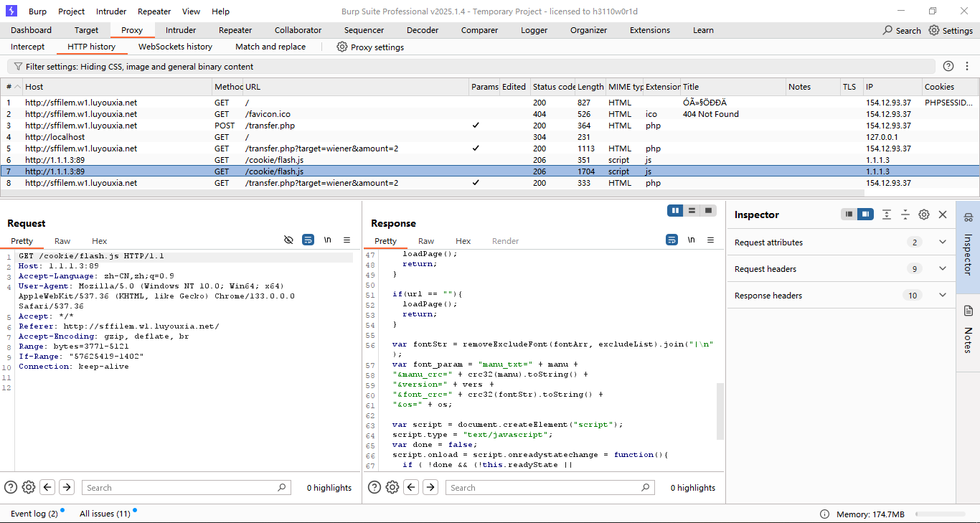Switch to the Decoder tab
The width and height of the screenshot is (980, 523).
click(423, 30)
